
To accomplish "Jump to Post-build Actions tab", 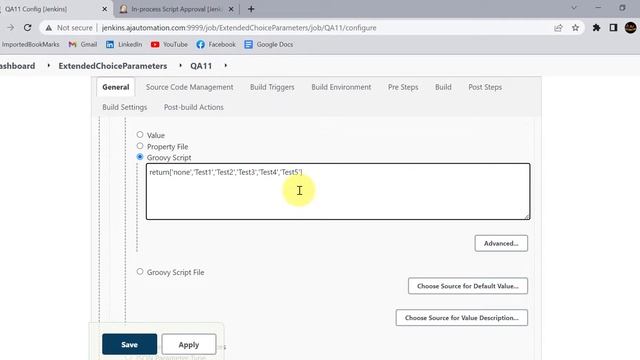I will coord(193,107).
